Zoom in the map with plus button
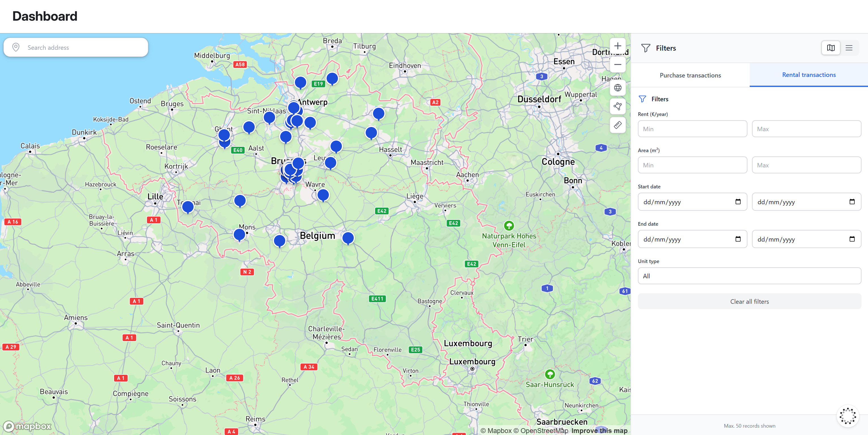Image resolution: width=868 pixels, height=435 pixels. [617, 46]
